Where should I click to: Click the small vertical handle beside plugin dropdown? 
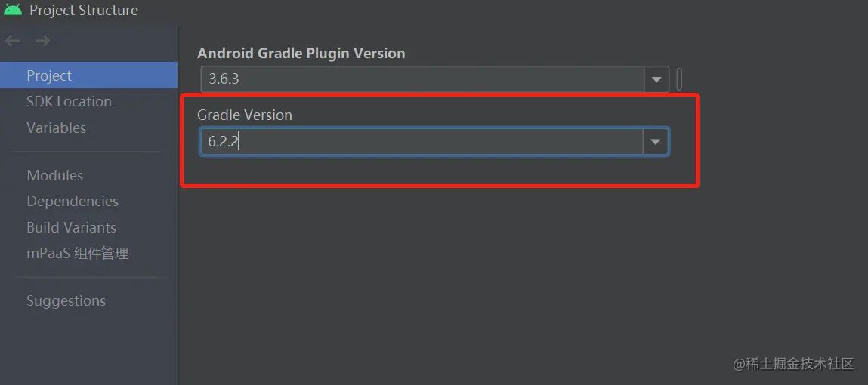pos(679,79)
